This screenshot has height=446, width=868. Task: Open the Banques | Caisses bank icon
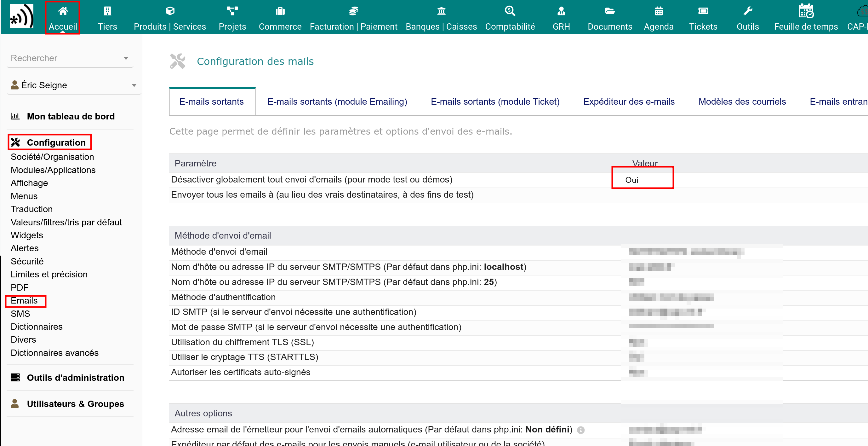point(441,11)
